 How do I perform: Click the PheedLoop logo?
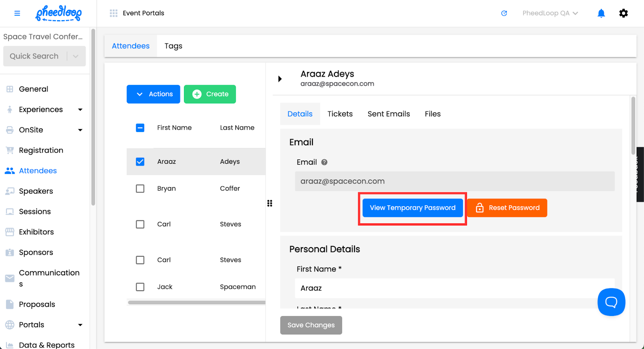coord(59,13)
